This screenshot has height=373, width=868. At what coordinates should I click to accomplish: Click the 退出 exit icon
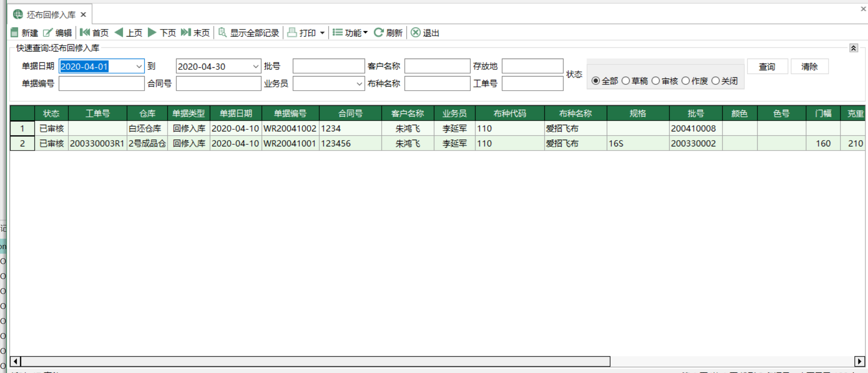416,32
